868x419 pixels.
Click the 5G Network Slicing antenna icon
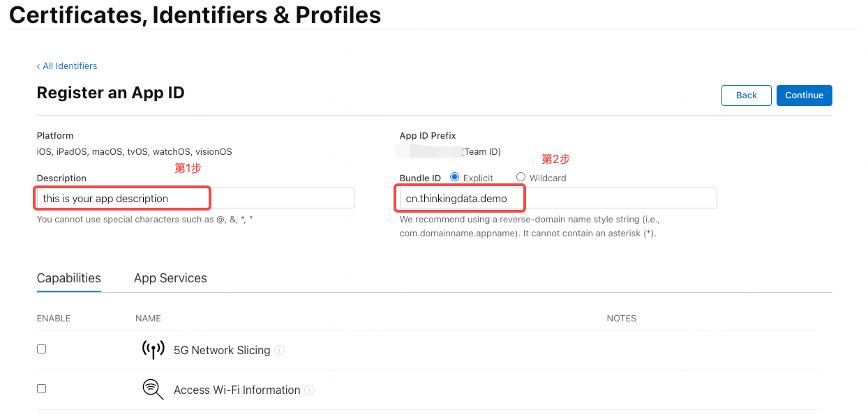(x=153, y=350)
